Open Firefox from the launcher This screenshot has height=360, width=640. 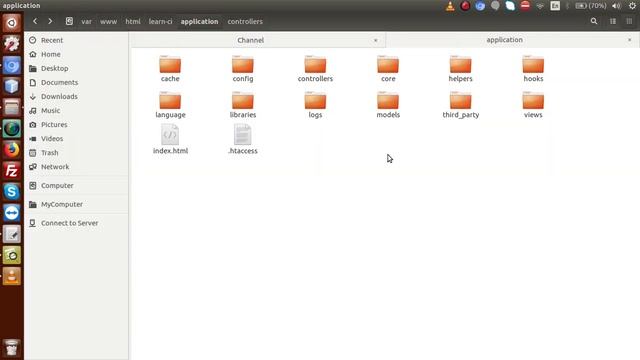pyautogui.click(x=11, y=150)
